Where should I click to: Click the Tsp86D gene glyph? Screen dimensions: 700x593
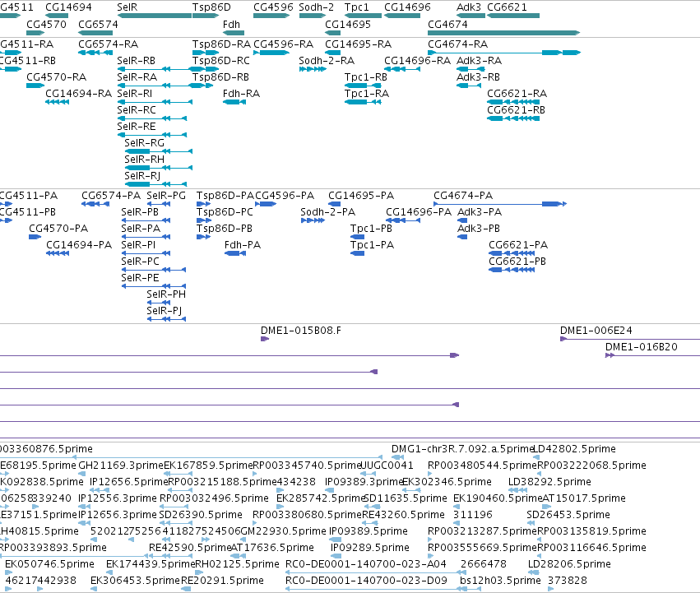[x=206, y=16]
